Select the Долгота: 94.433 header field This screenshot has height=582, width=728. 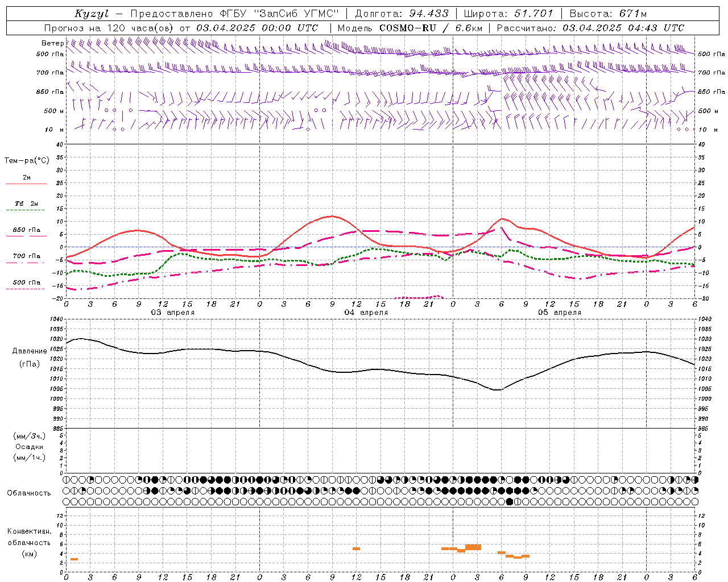click(x=402, y=14)
